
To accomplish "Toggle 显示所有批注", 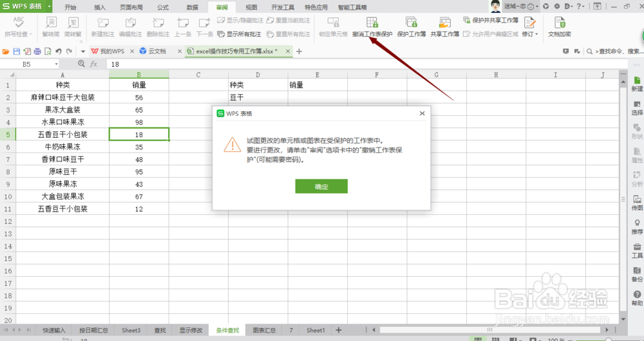I will click(240, 34).
